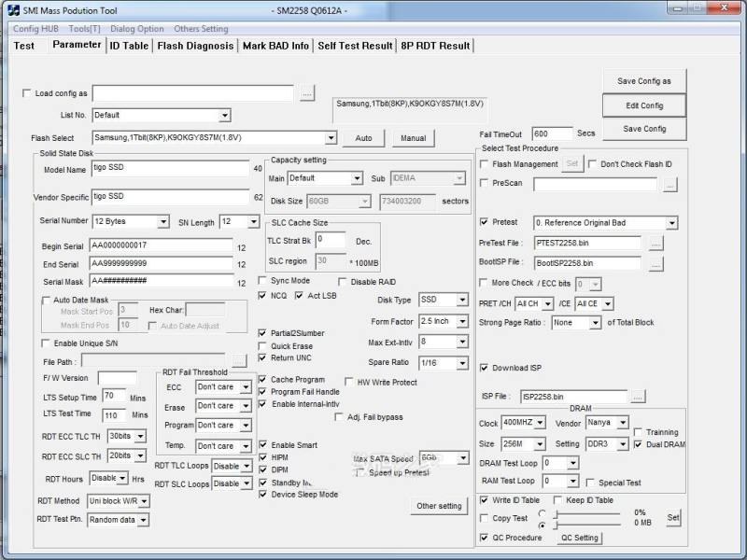This screenshot has width=747, height=560.
Task: Click the browse button for File Path
Action: tap(239, 360)
